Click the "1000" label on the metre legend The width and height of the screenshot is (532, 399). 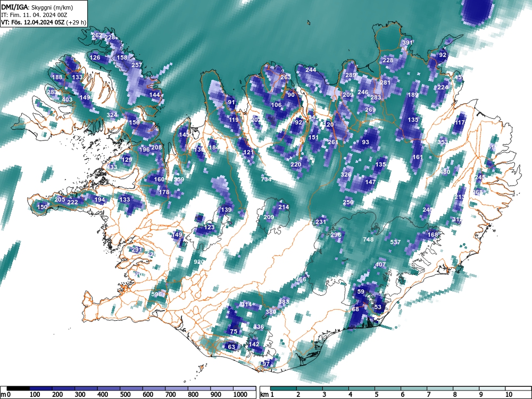241,395
